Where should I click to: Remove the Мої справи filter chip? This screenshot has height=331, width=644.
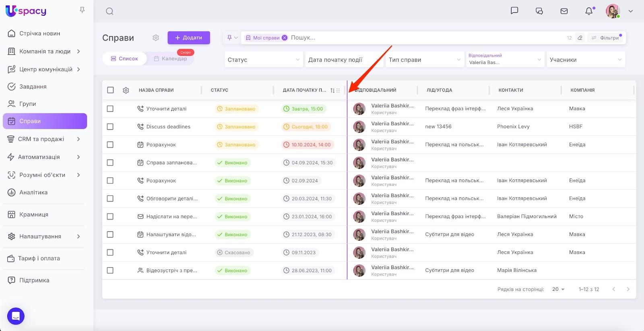[x=285, y=38]
